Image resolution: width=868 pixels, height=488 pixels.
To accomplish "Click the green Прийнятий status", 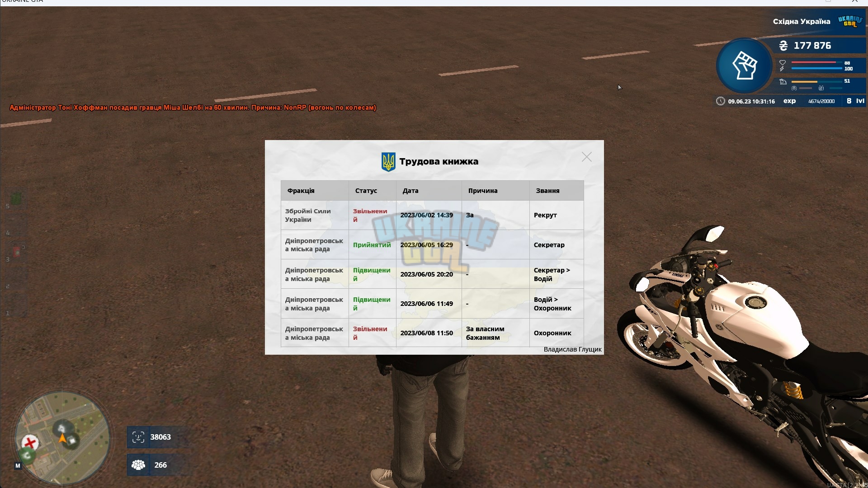I will [x=372, y=245].
